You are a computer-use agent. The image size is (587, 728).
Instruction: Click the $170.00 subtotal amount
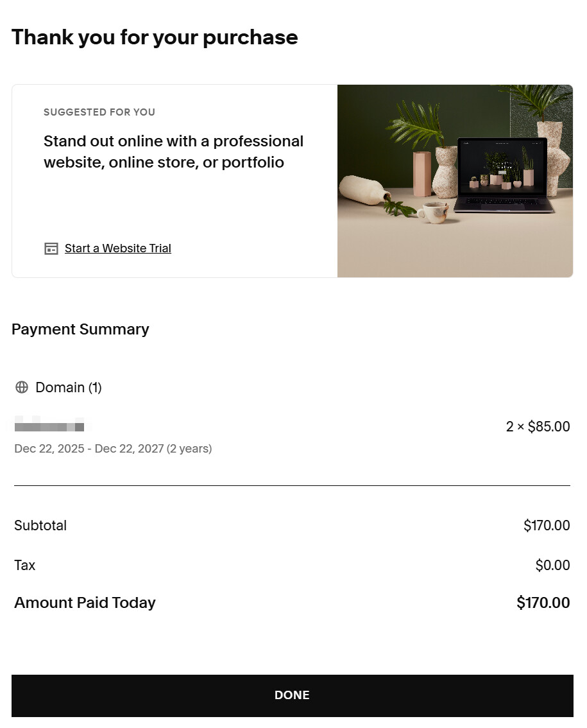point(547,525)
